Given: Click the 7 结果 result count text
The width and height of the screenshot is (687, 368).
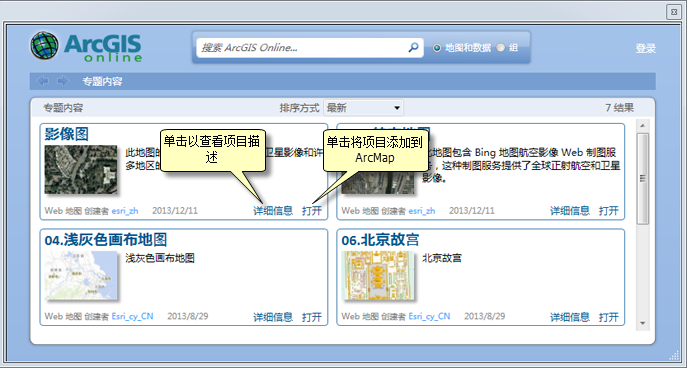Looking at the screenshot, I should 620,108.
